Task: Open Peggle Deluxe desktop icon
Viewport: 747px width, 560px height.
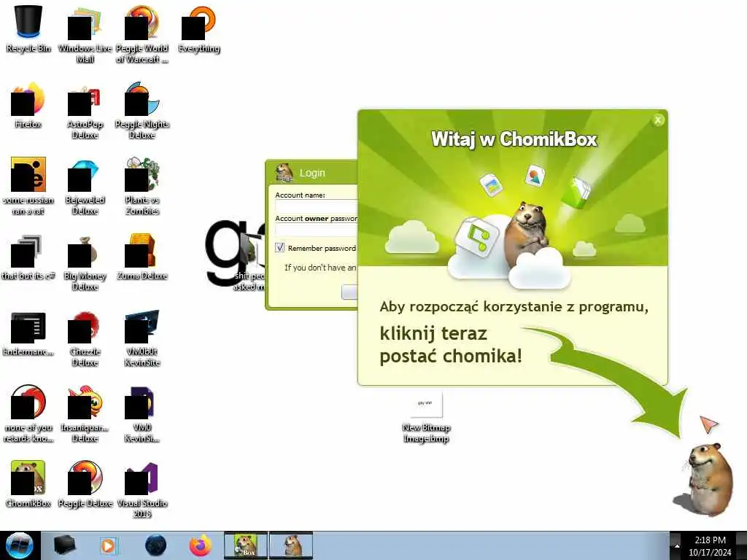Action: [x=85, y=483]
